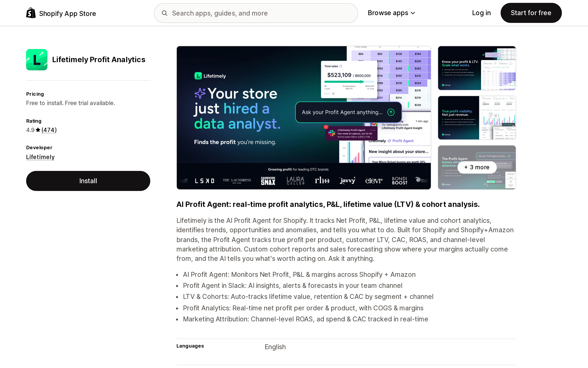Click the LSKD brand logo
This screenshot has height=368, width=588.
205,181
